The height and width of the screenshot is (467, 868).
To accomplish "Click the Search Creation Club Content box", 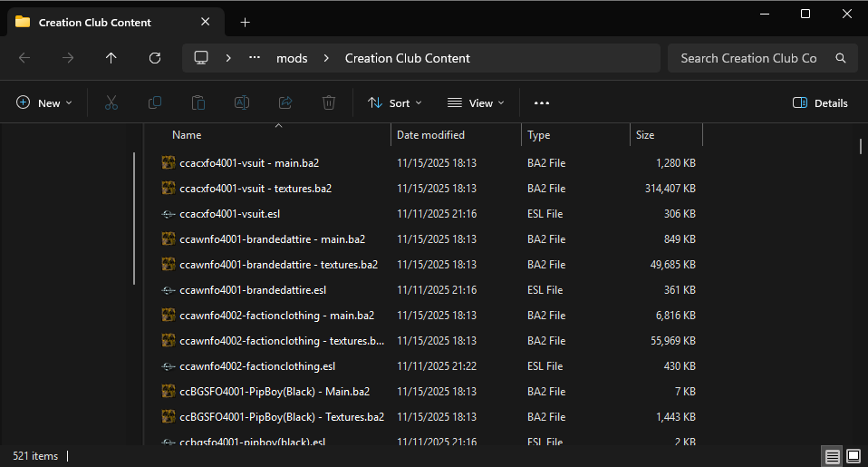I will point(752,58).
